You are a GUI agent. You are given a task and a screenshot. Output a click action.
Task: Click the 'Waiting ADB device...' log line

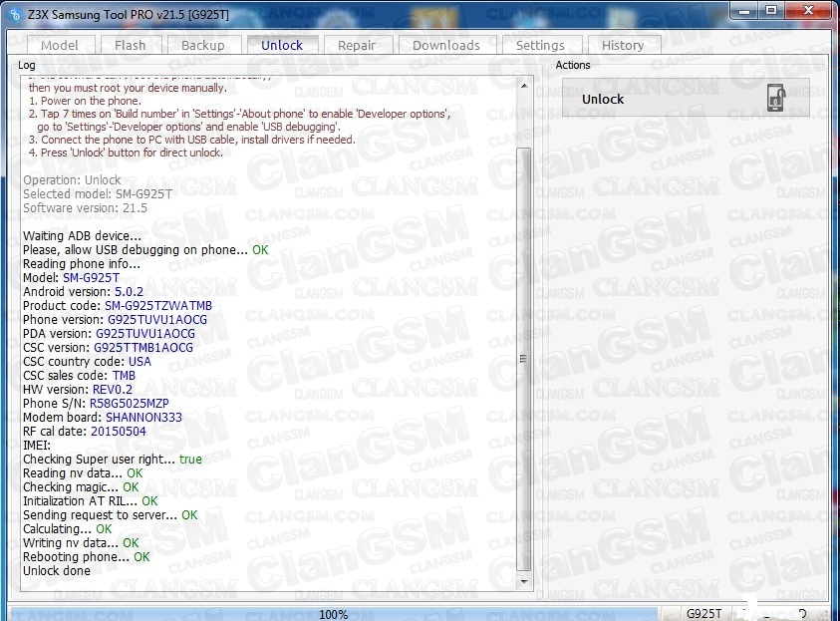point(82,236)
